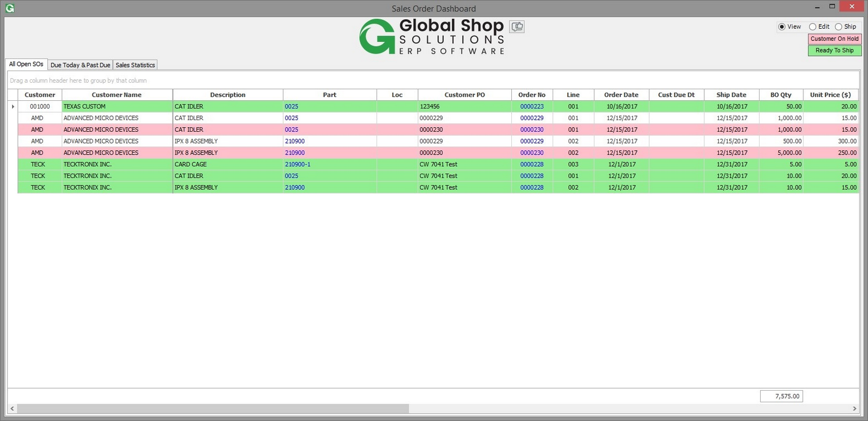Sort by the Customer Name column header
This screenshot has width=868, height=421.
[x=117, y=95]
